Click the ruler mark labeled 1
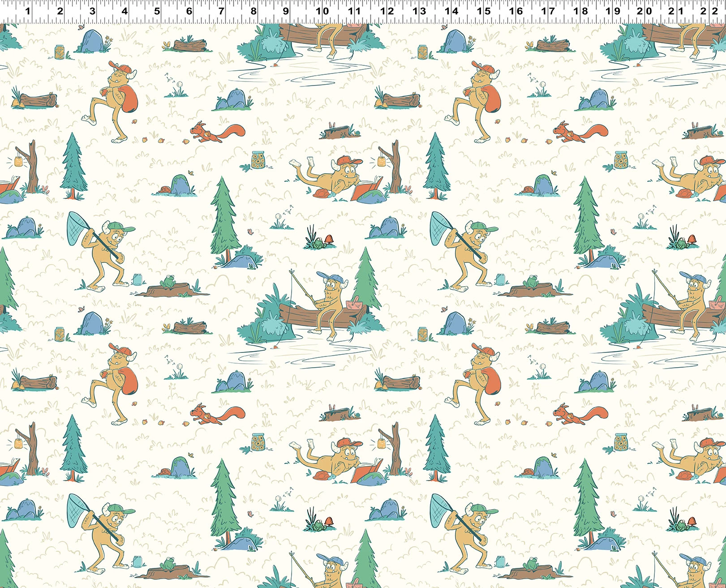Image resolution: width=726 pixels, height=588 pixels. tap(28, 11)
